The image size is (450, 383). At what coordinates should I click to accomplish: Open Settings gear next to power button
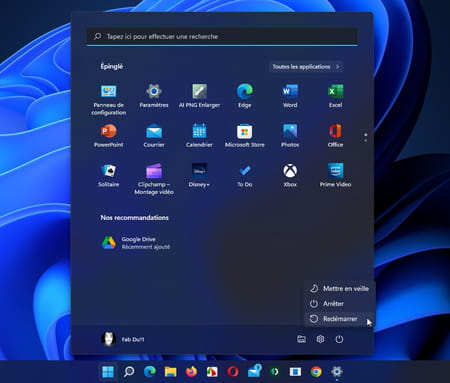click(320, 339)
